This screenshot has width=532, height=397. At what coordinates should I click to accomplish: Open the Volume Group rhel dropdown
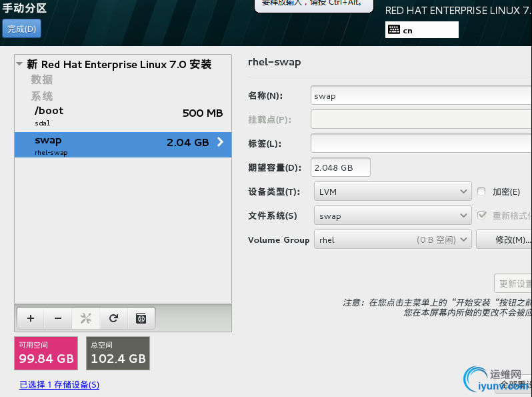pos(393,240)
